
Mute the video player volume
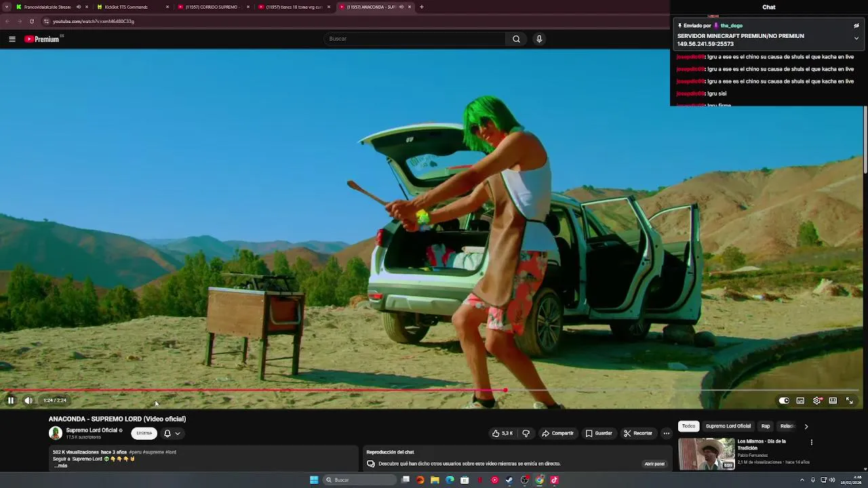point(28,401)
